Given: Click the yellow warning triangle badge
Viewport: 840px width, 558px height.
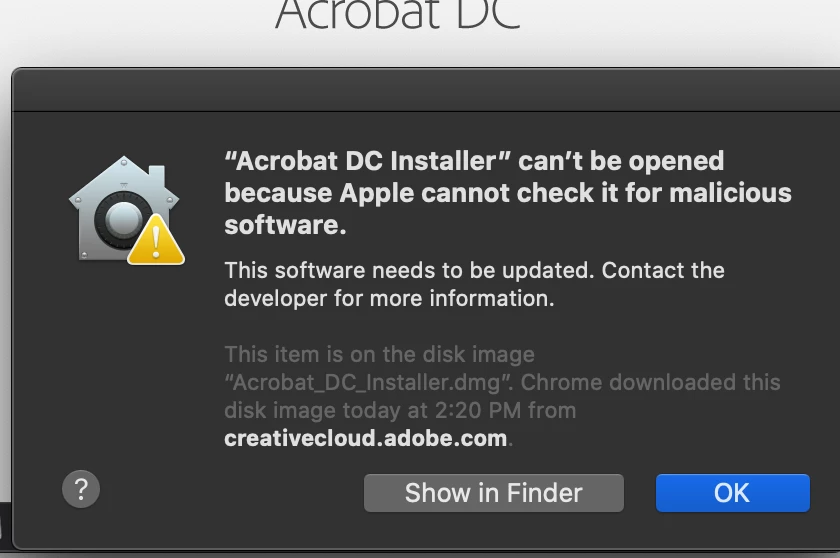Looking at the screenshot, I should [156, 239].
